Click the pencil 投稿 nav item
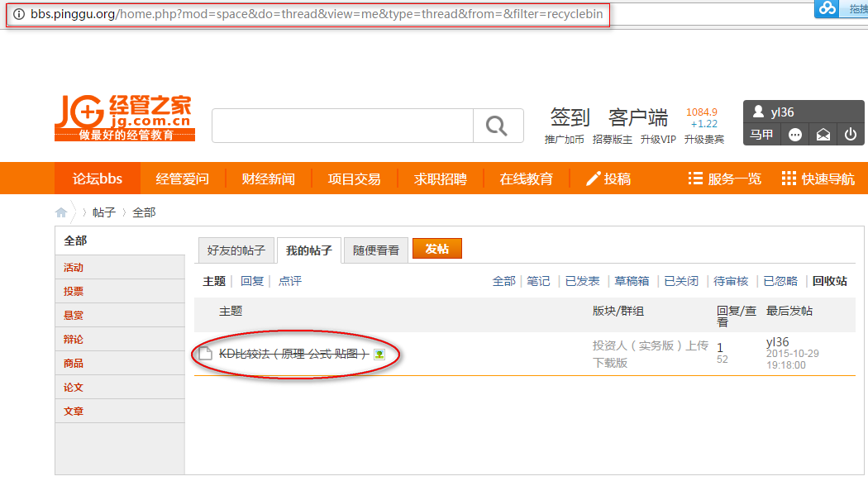 (x=609, y=179)
